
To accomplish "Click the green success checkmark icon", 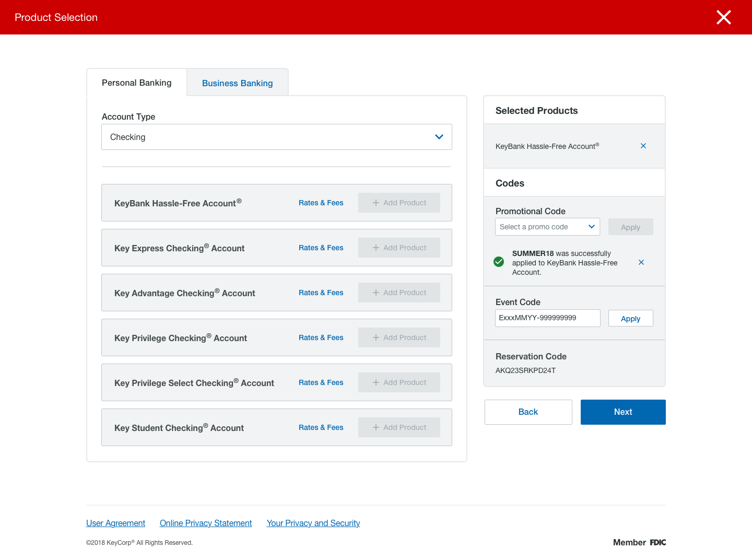I will (x=499, y=262).
